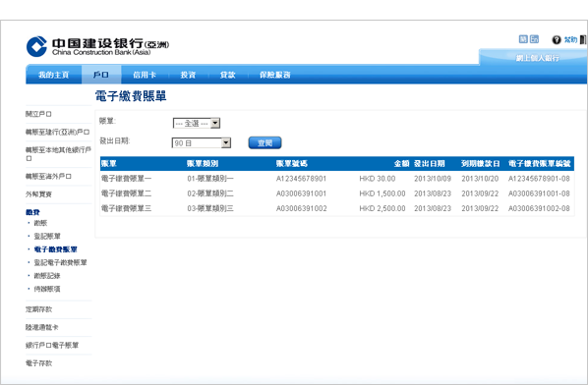The height and width of the screenshot is (385, 588).
Task: Click the due date 2013/10/20
Action: [480, 179]
